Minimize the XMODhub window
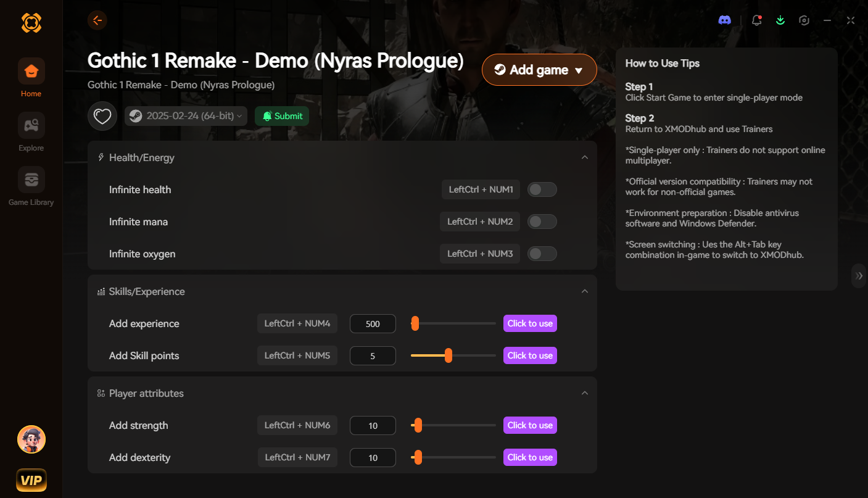 click(827, 20)
